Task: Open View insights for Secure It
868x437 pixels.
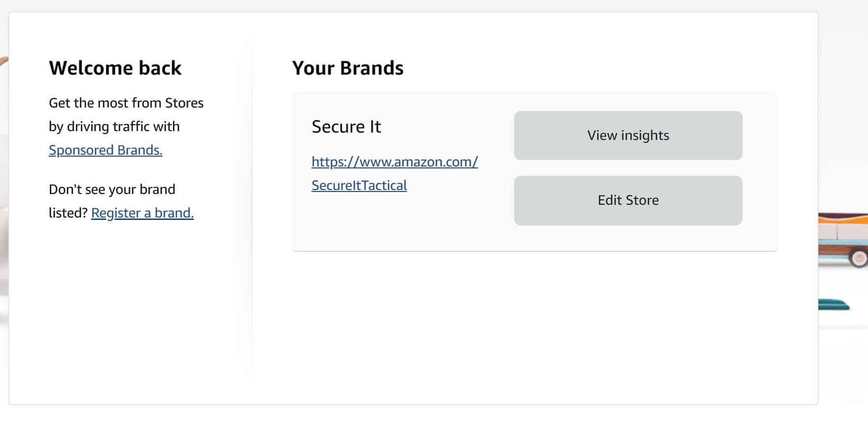Action: pos(628,136)
